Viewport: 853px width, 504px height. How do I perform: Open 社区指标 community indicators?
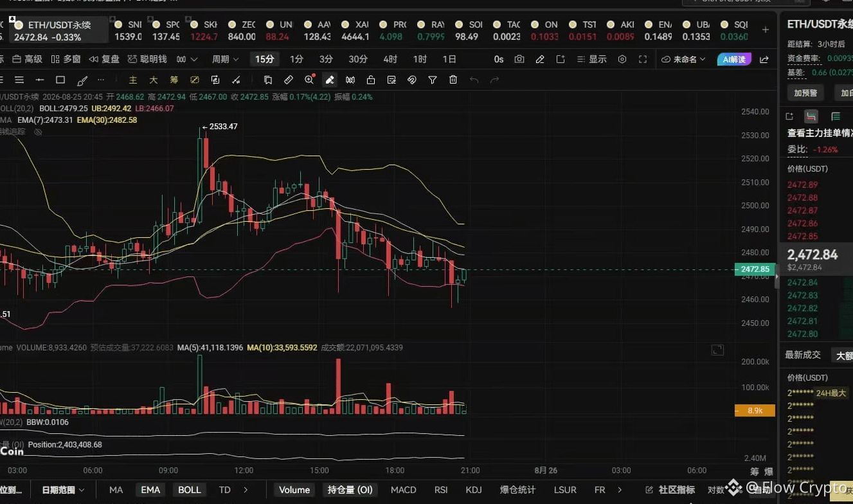pos(670,490)
